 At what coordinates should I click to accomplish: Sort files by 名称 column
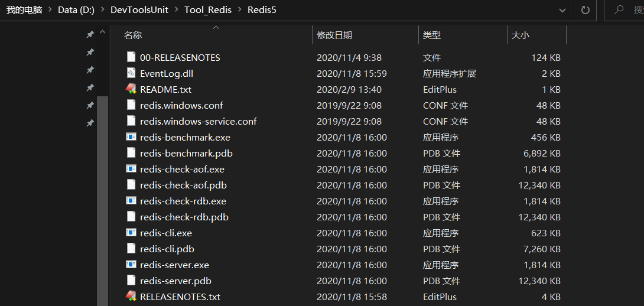click(x=133, y=35)
